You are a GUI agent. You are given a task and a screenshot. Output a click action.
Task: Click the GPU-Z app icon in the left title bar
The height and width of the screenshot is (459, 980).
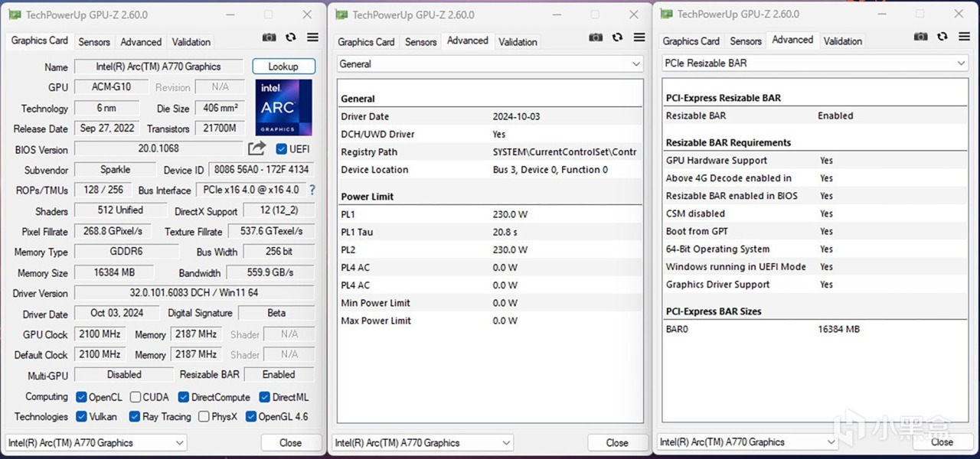click(x=15, y=15)
